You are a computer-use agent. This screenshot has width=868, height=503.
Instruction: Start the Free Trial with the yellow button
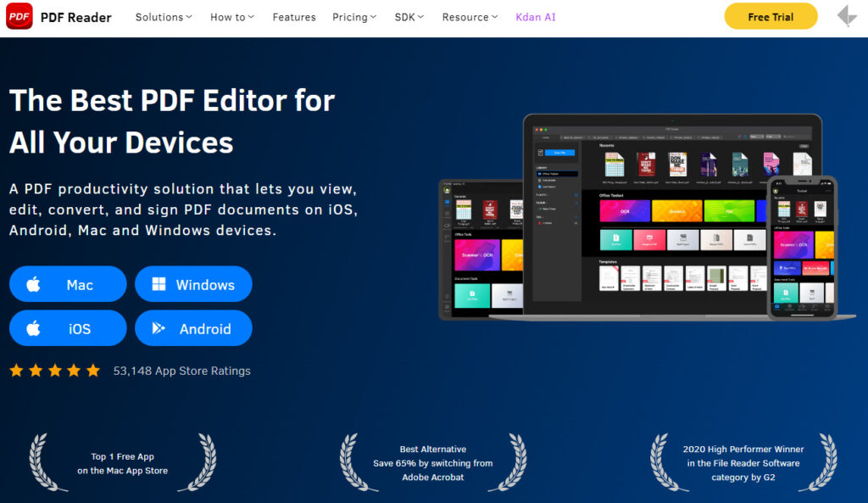(x=771, y=17)
